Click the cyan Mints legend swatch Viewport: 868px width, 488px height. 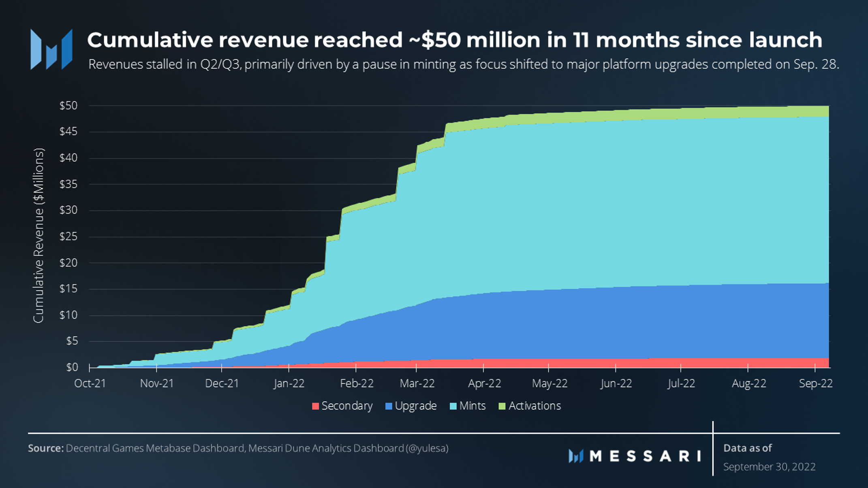pos(453,406)
